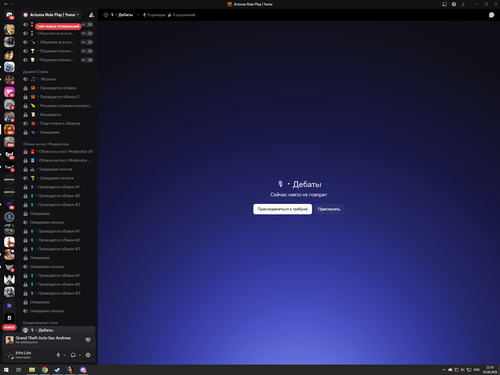Switch to Discord on the taskbar

(83, 370)
